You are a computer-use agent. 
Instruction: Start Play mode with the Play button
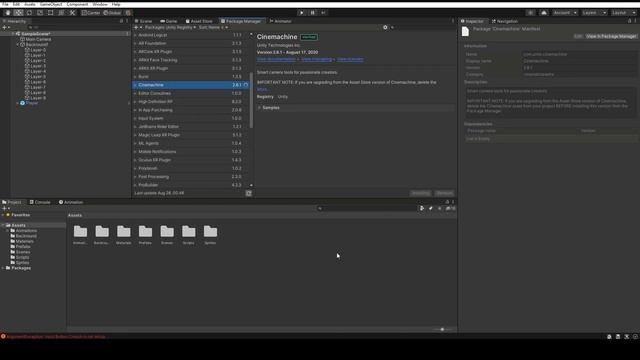302,13
